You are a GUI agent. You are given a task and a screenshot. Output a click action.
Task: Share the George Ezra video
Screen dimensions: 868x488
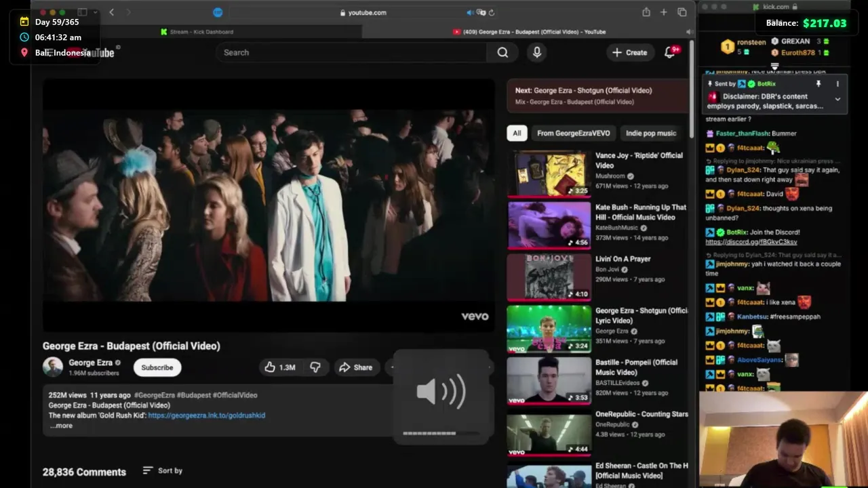coord(356,367)
